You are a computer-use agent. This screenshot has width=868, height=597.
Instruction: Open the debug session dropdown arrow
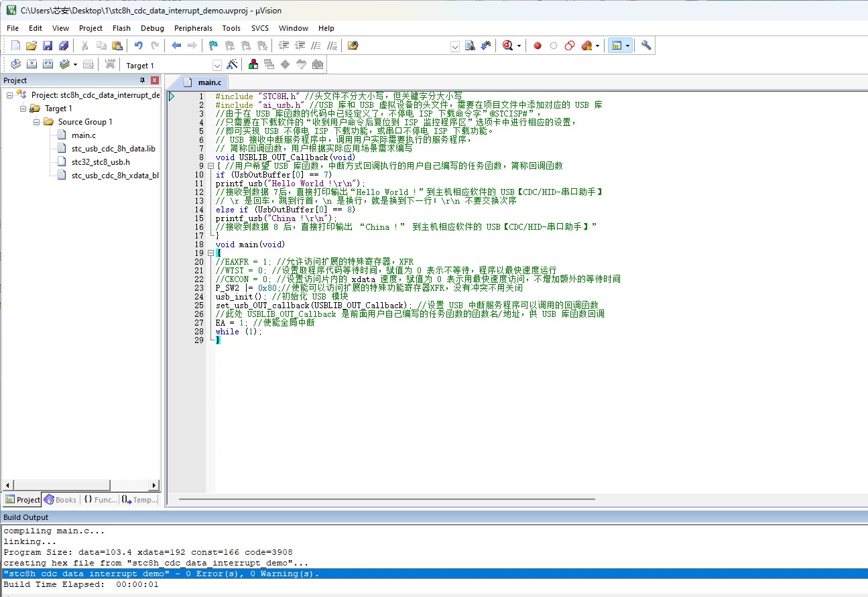tap(519, 46)
